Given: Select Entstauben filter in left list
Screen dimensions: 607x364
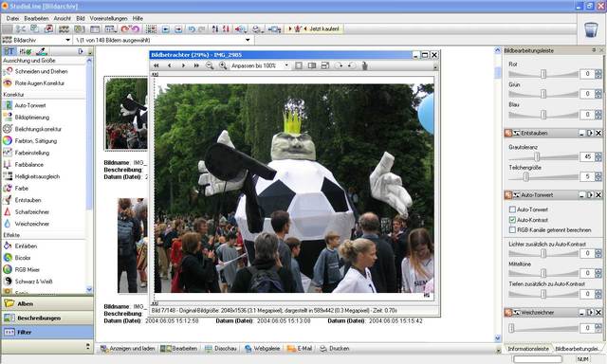Looking at the screenshot, I should (22, 200).
